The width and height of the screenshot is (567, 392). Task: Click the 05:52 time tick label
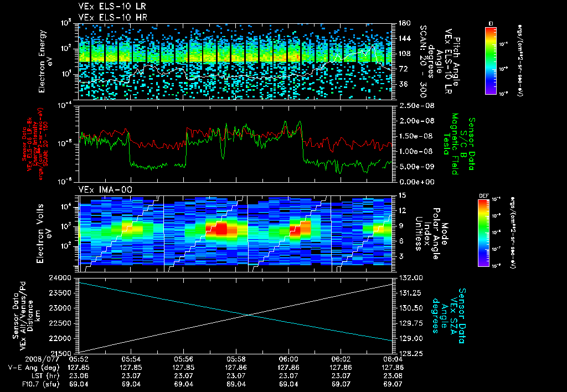coord(79,359)
